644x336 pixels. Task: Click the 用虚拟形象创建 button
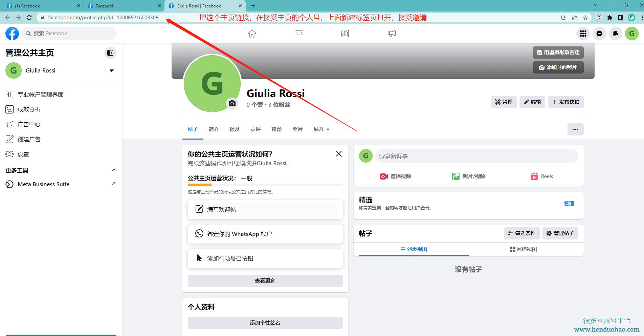click(x=558, y=52)
